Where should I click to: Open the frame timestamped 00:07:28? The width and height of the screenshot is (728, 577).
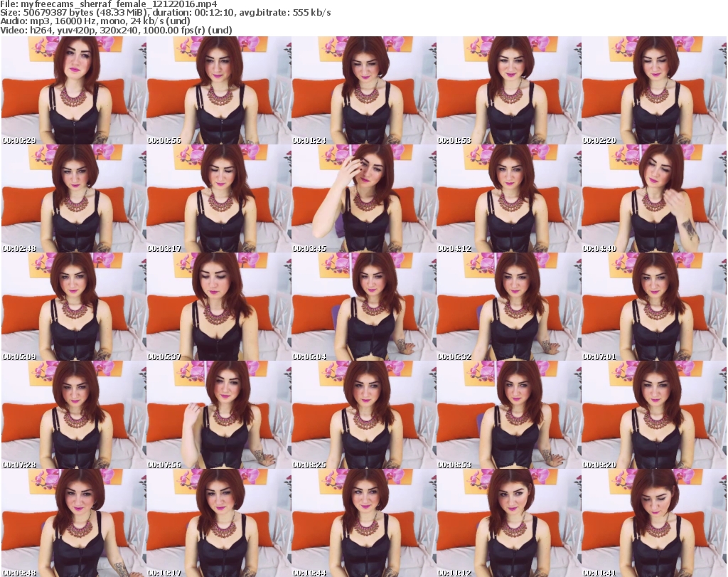click(x=73, y=415)
